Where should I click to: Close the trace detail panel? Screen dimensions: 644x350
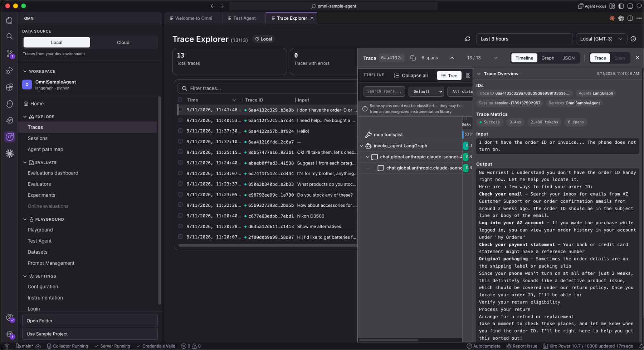click(637, 57)
